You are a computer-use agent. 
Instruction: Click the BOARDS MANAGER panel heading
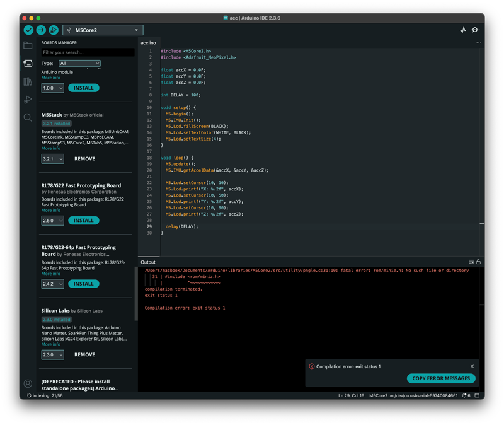59,42
